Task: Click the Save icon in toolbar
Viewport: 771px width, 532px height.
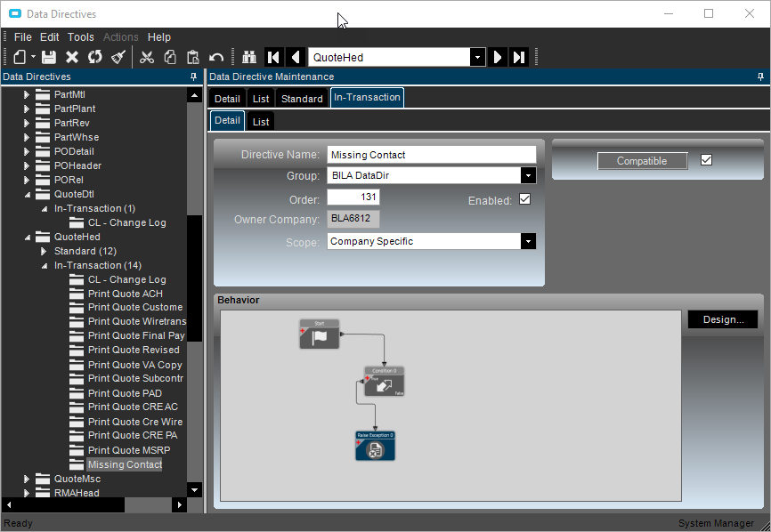Action: (49, 57)
